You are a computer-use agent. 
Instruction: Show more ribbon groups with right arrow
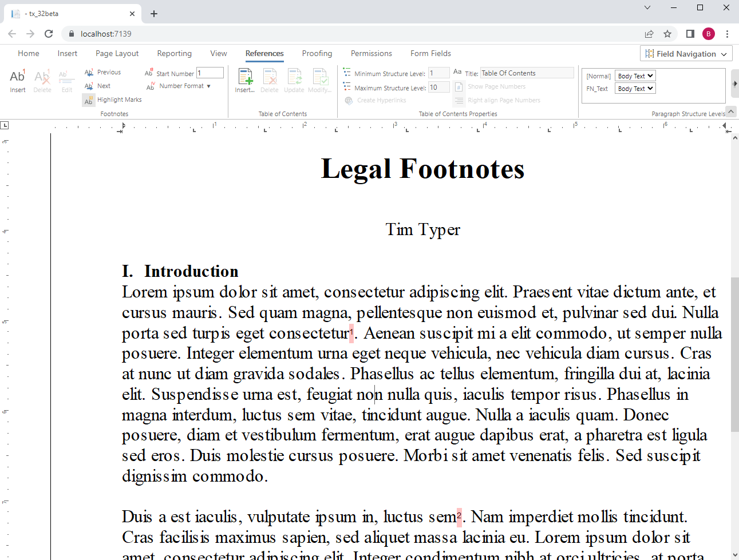point(735,84)
